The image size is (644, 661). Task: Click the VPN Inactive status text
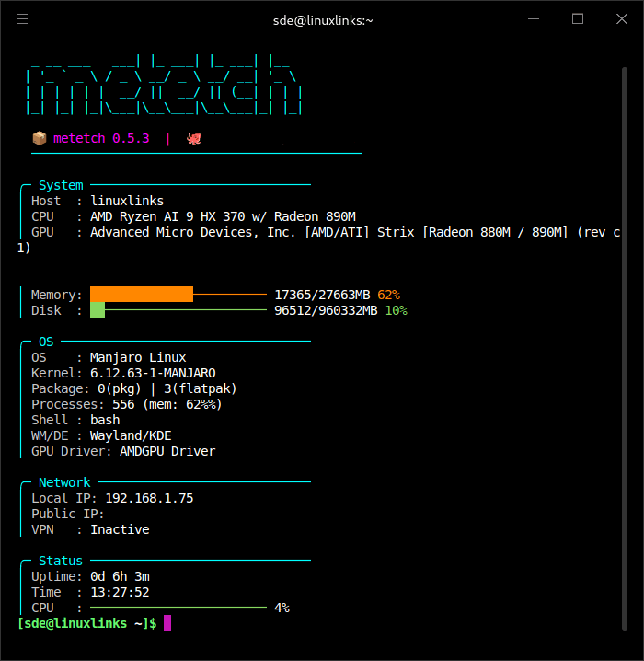120,529
